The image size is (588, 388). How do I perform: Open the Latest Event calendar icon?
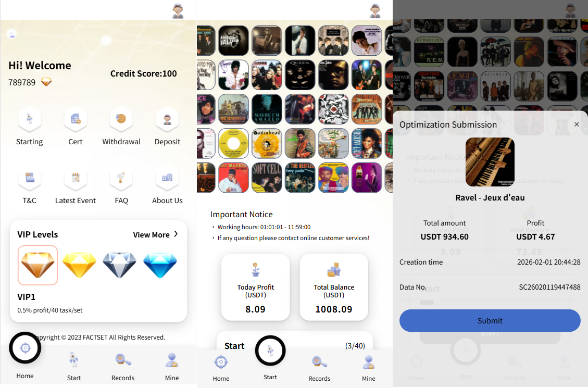click(76, 178)
